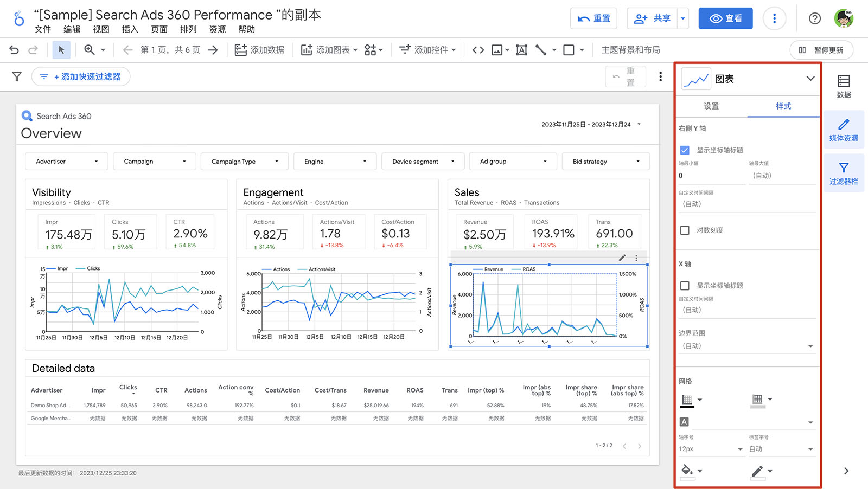The height and width of the screenshot is (489, 868).
Task: Click the filter funnel icon on canvas
Action: (17, 76)
